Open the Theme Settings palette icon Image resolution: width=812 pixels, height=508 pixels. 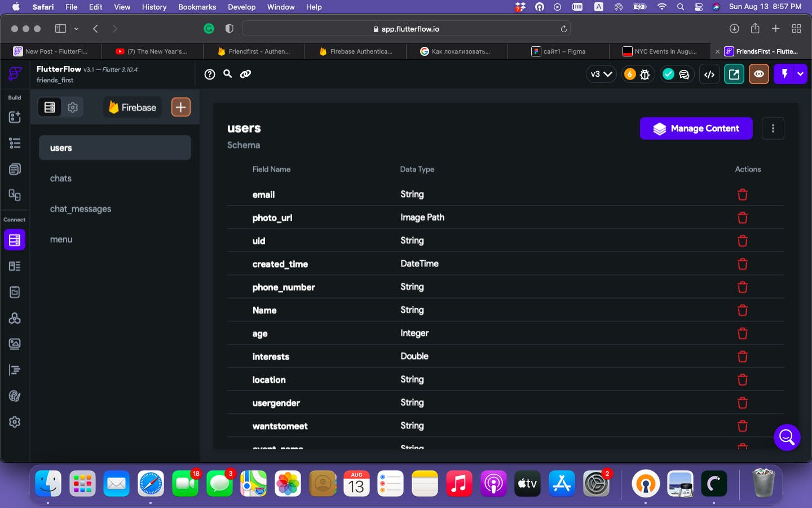[x=15, y=396]
